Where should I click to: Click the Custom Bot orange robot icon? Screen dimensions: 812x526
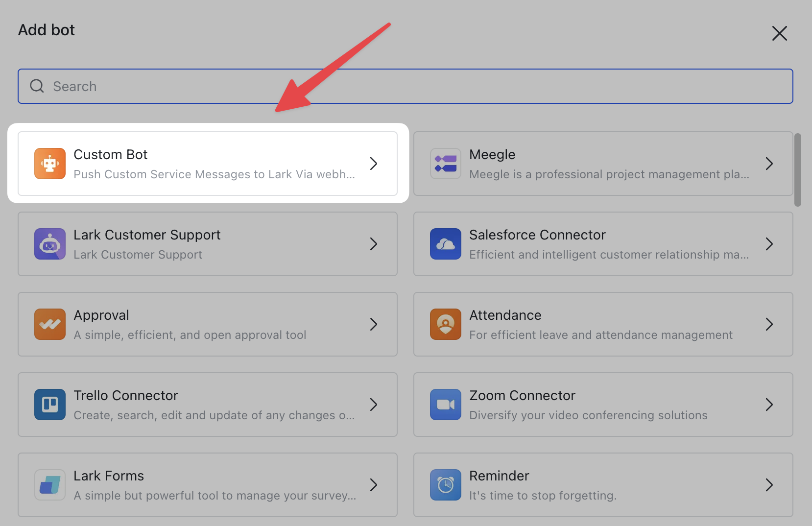[x=50, y=164]
